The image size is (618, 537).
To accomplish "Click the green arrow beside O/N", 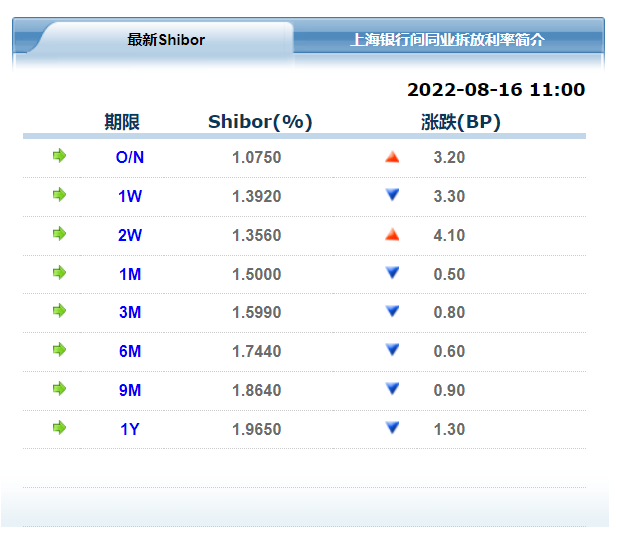I will [59, 156].
